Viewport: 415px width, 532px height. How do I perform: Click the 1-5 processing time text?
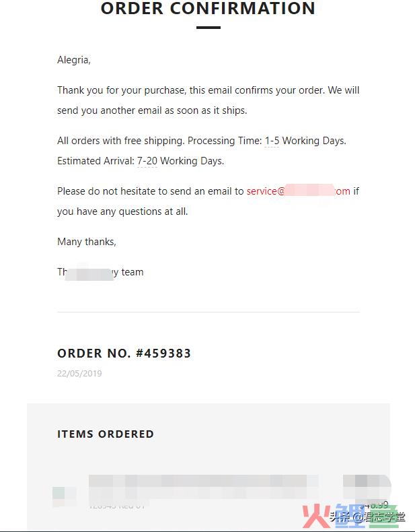272,141
